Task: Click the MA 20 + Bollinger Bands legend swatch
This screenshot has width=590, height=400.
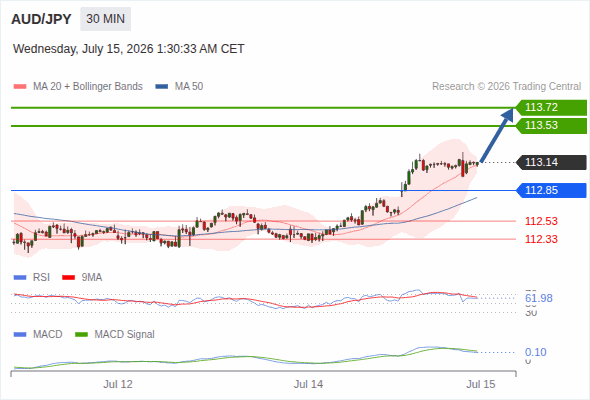Action: [x=20, y=87]
